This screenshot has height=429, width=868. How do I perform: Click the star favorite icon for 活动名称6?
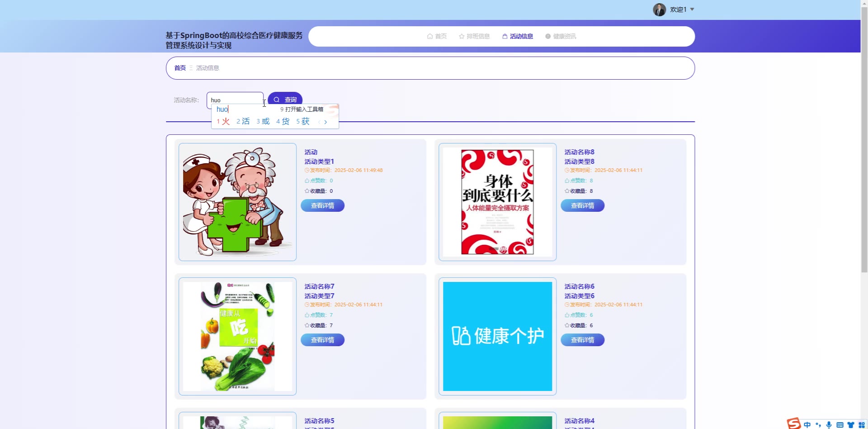(567, 325)
